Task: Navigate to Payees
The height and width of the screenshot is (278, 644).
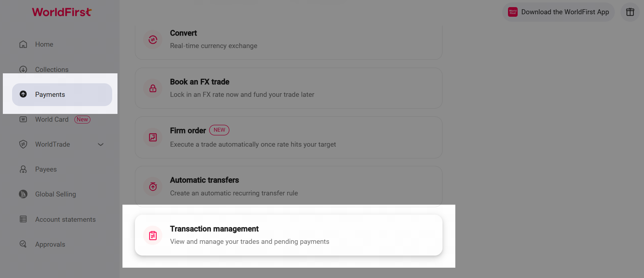Action: tap(46, 169)
